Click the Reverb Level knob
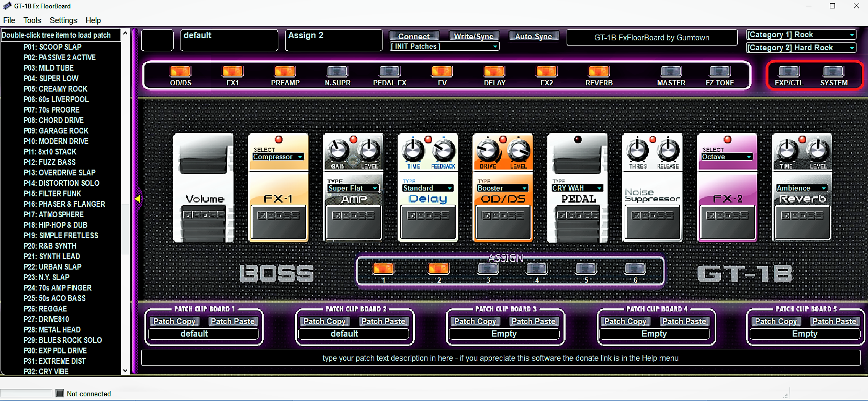Screen dimensions: 868x401 coord(818,151)
